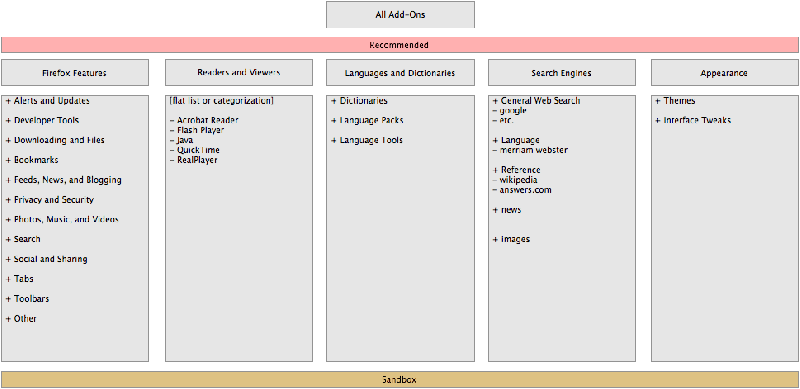
Task: Select the etc. entry
Action: click(x=503, y=120)
